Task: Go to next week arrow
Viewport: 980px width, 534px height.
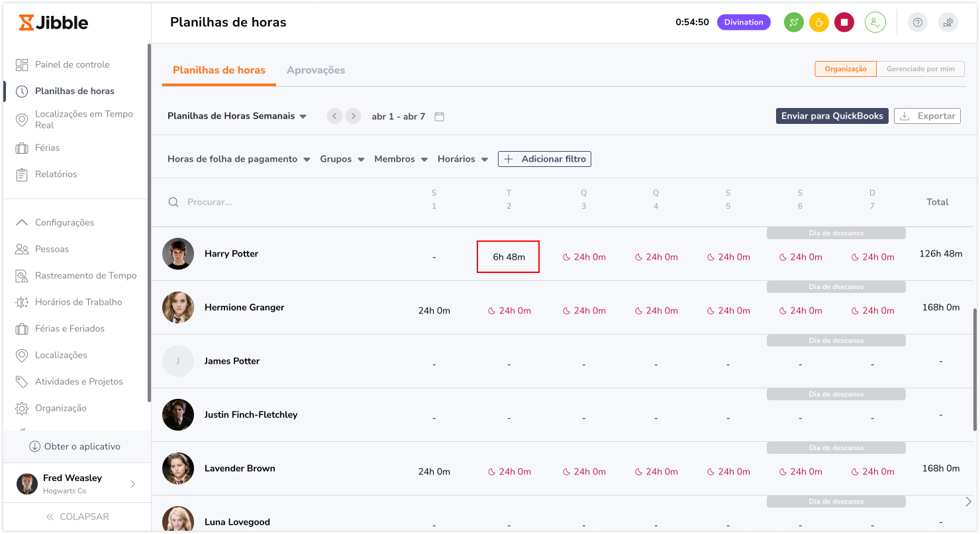Action: coord(354,117)
